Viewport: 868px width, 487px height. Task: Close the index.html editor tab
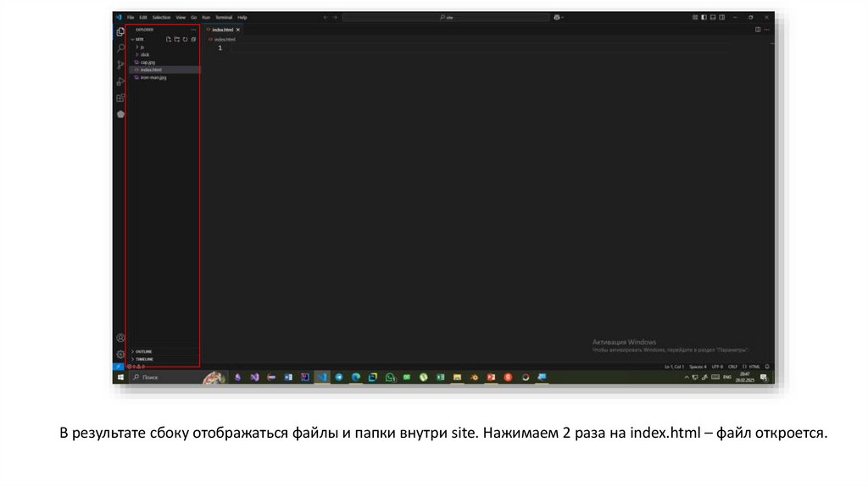coord(238,30)
